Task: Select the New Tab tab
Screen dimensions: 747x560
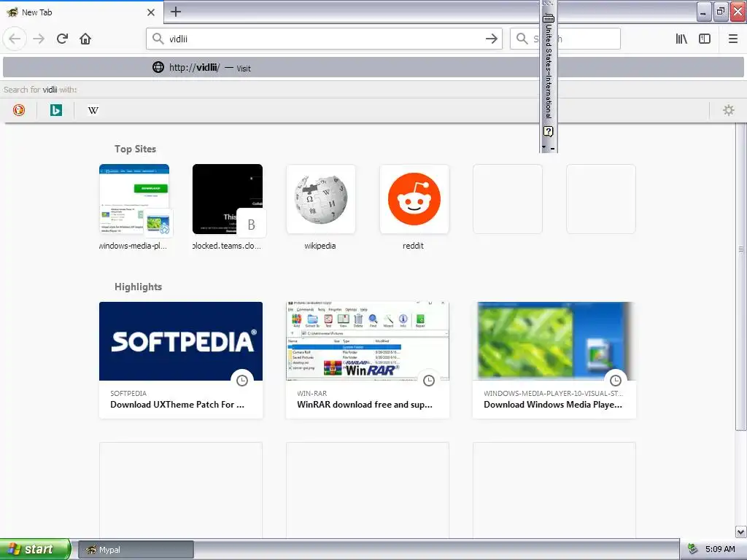Action: pos(81,12)
